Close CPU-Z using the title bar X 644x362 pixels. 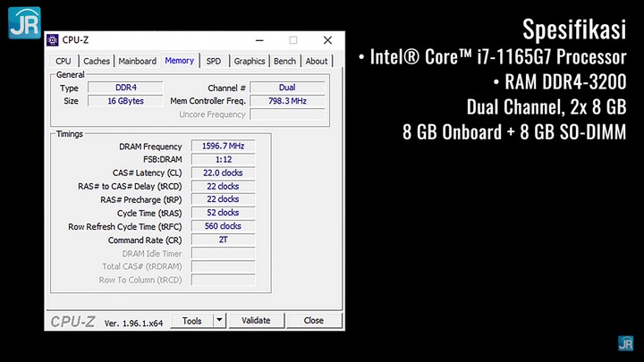pos(327,40)
